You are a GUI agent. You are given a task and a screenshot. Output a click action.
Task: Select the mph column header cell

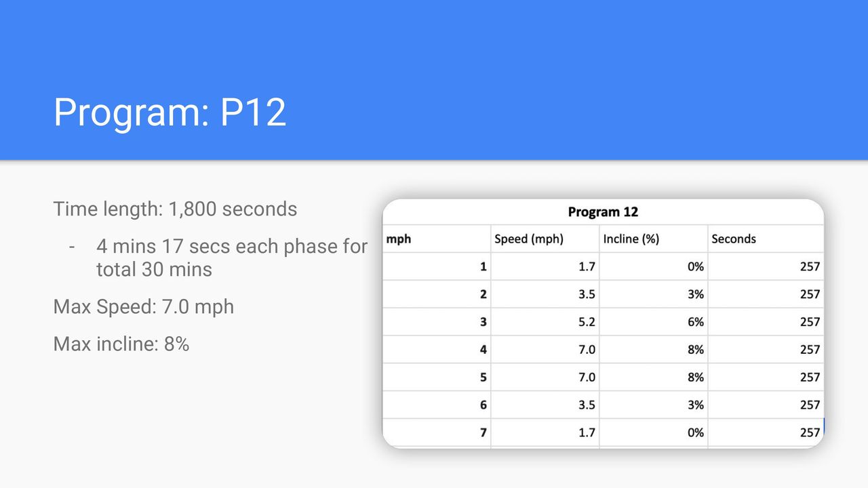(437, 239)
